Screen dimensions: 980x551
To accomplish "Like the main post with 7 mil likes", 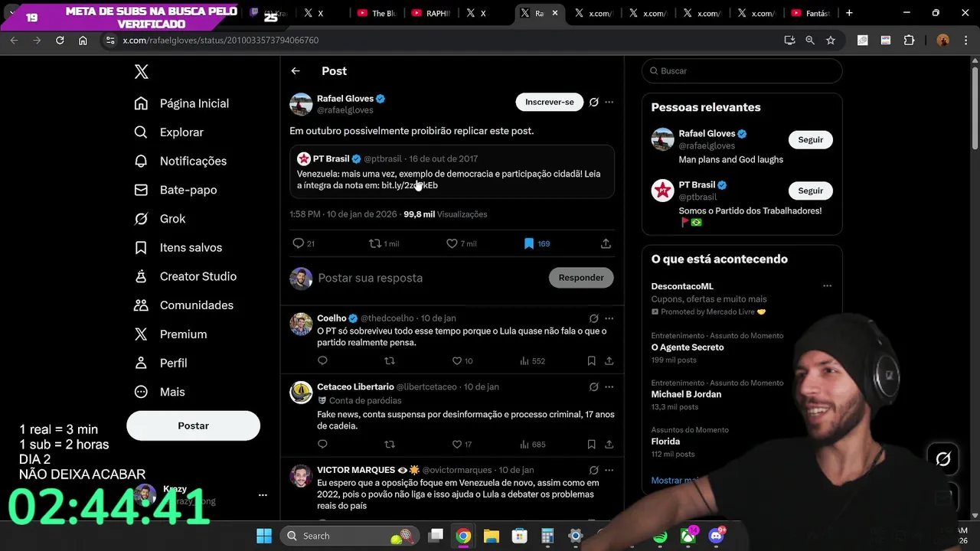I will pyautogui.click(x=452, y=243).
